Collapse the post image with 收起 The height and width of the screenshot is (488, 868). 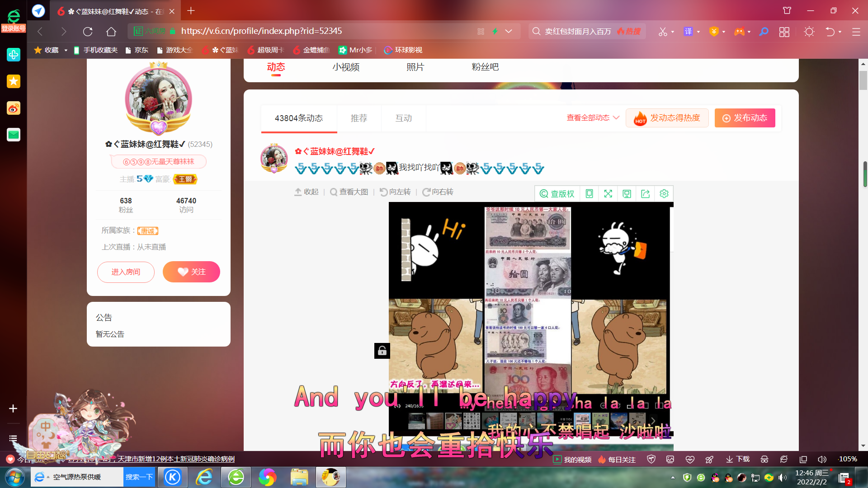pyautogui.click(x=307, y=192)
